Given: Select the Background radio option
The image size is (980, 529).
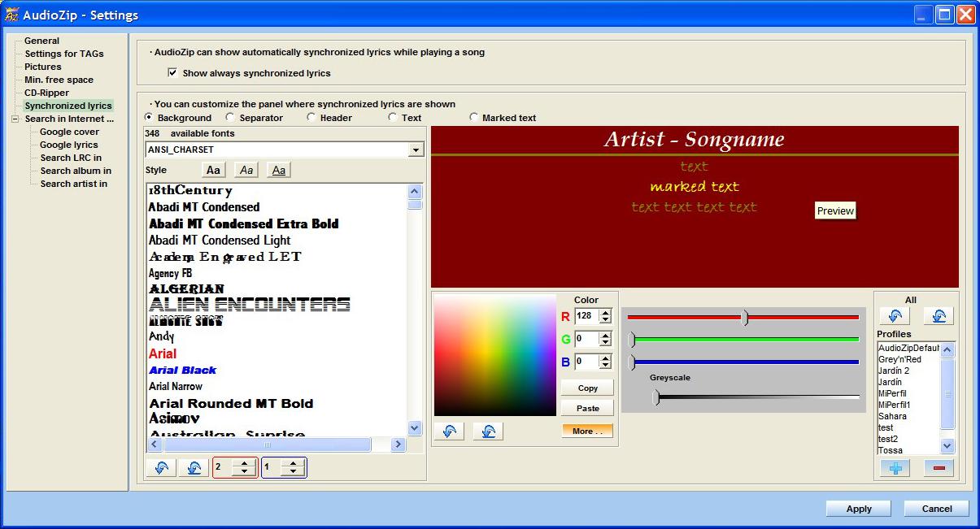Looking at the screenshot, I should click(149, 118).
